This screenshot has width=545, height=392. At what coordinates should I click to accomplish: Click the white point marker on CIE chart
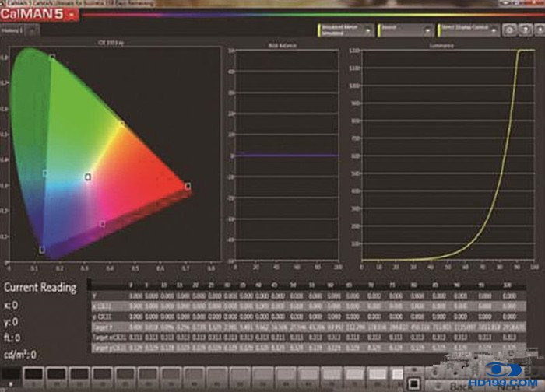(88, 177)
